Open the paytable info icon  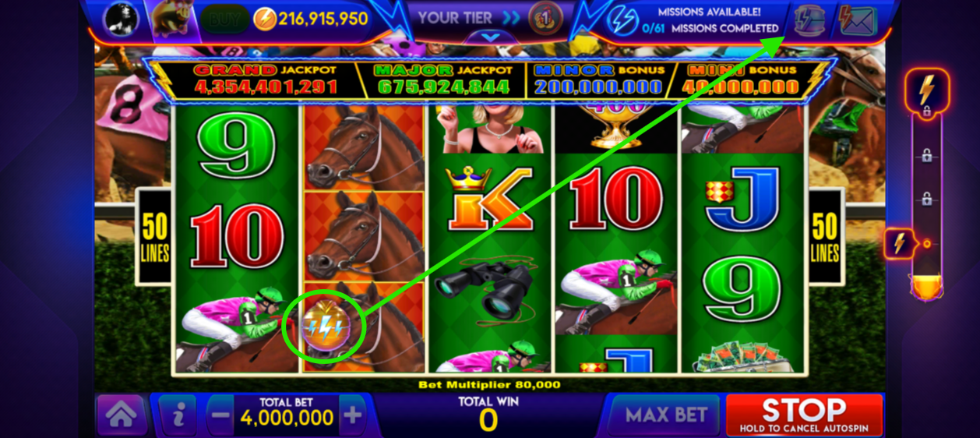coord(178,415)
